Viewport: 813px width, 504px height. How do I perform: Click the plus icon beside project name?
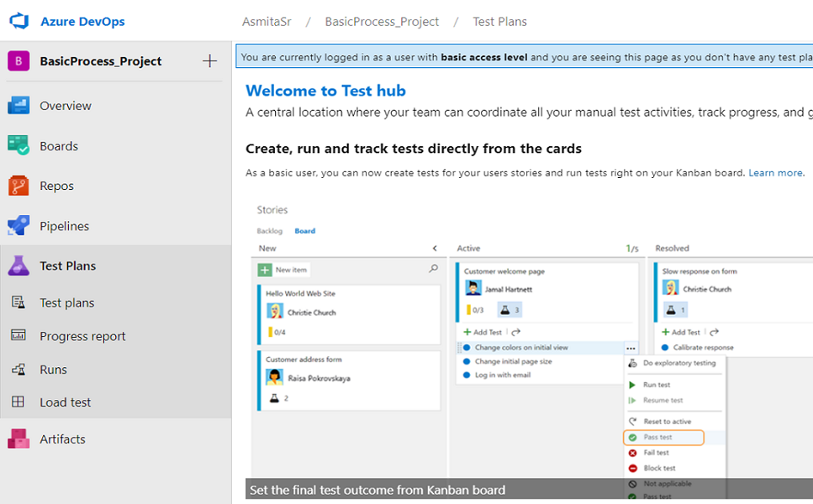(210, 61)
